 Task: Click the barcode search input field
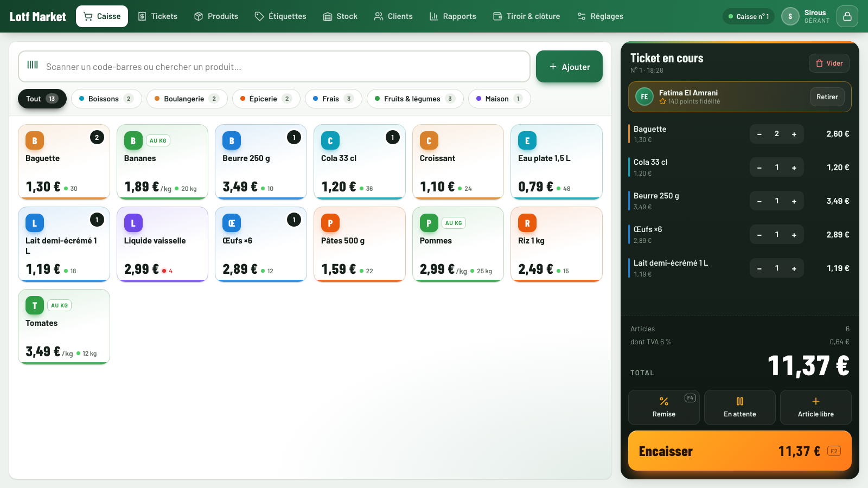click(274, 67)
